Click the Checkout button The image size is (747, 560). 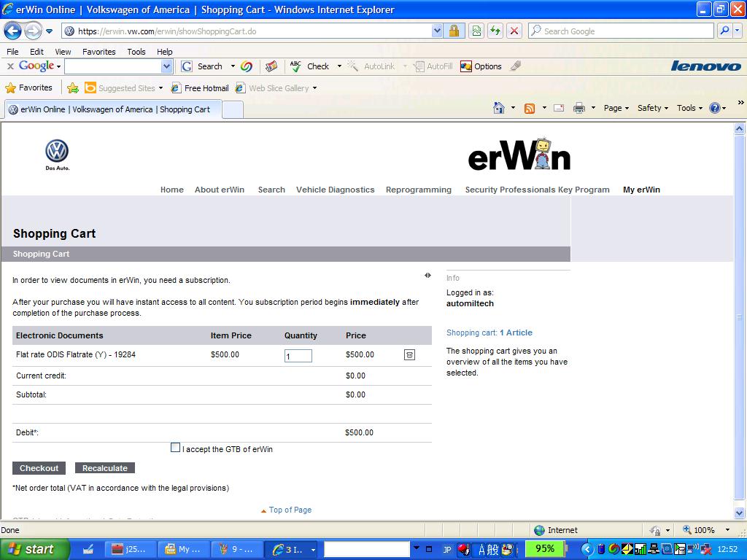(x=39, y=468)
